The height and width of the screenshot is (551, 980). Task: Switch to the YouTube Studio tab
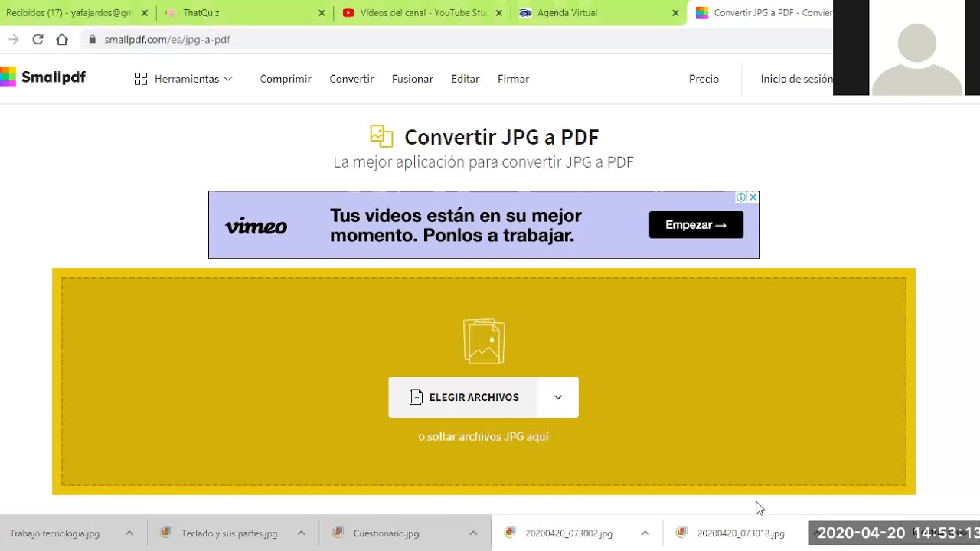tap(423, 13)
